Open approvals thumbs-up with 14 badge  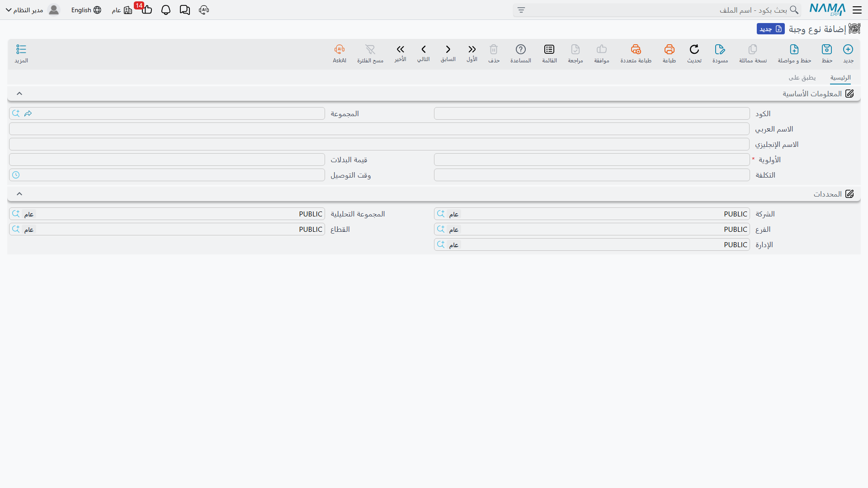click(146, 9)
